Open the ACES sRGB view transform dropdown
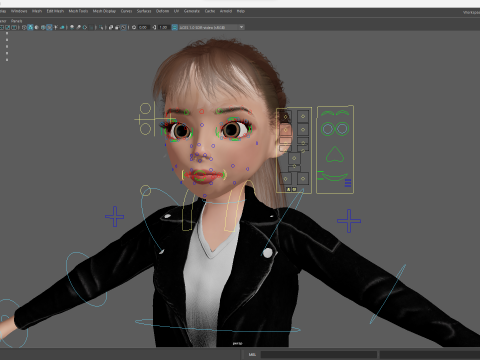 212,27
